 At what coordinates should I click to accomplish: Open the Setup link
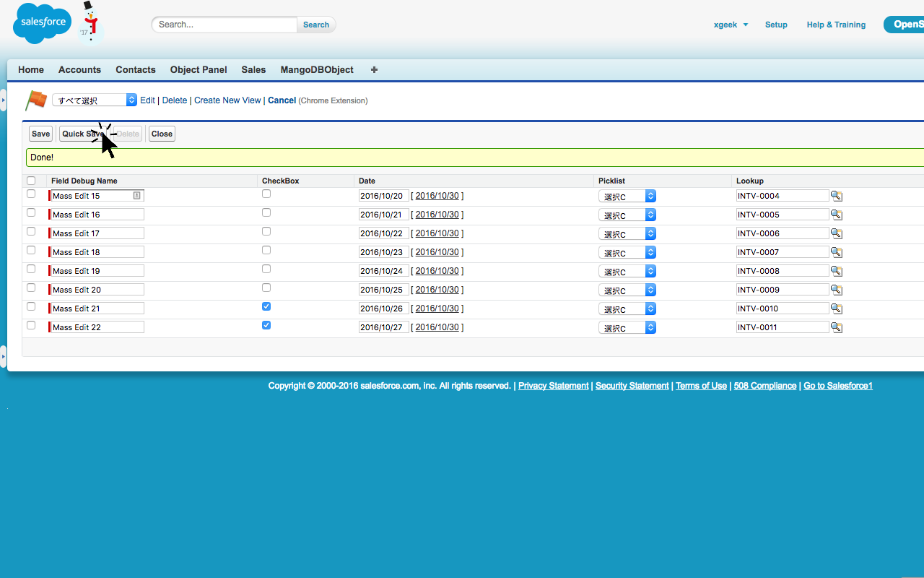pyautogui.click(x=776, y=25)
